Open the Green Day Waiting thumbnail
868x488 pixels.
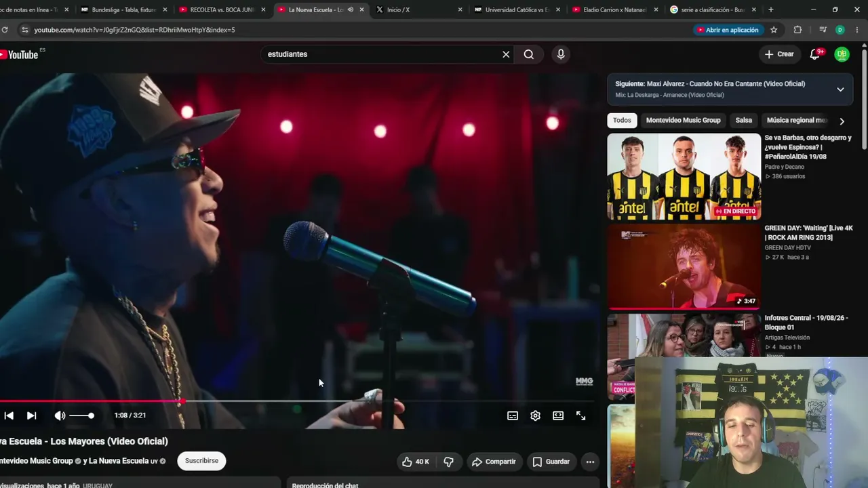point(684,266)
